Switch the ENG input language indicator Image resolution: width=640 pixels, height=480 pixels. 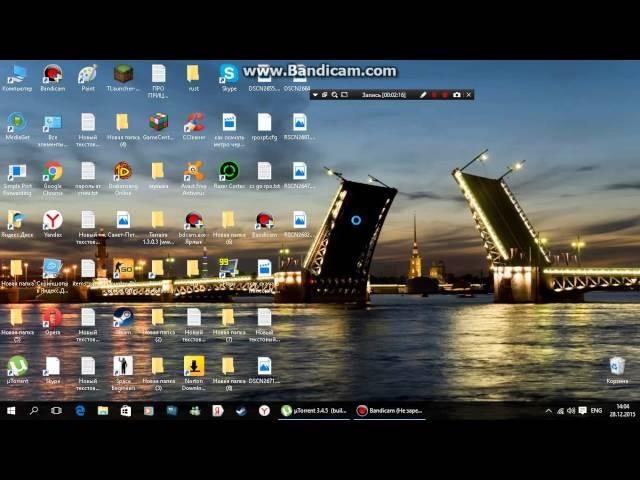pos(596,411)
